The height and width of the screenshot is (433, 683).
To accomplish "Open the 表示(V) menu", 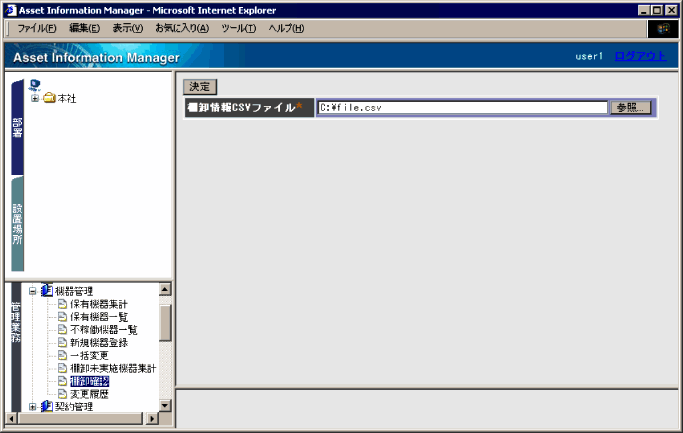I will pyautogui.click(x=128, y=28).
